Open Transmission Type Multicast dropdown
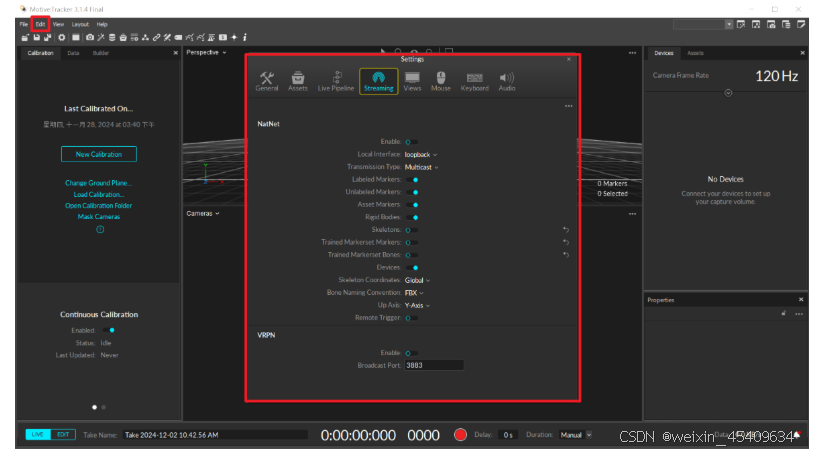The height and width of the screenshot is (453, 816). (422, 167)
